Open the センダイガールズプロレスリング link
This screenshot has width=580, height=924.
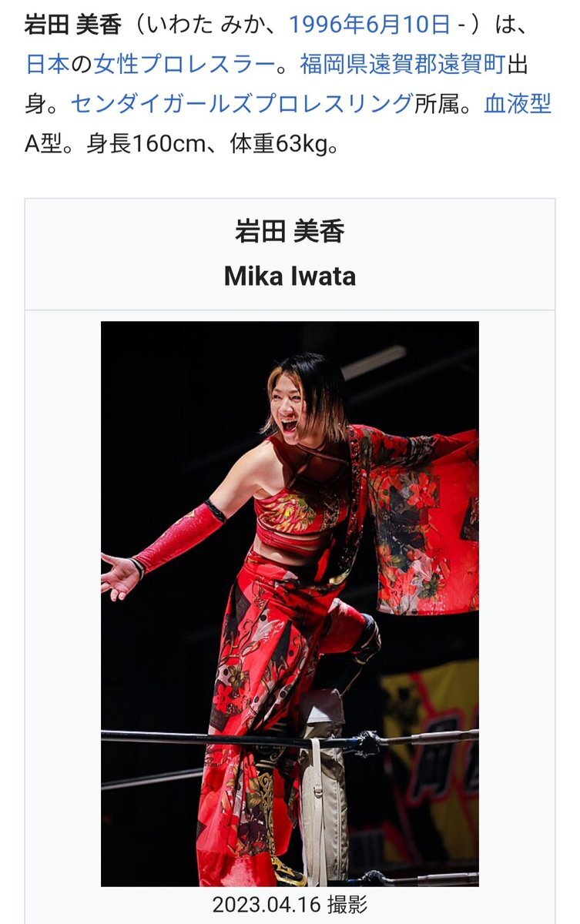pos(242,104)
